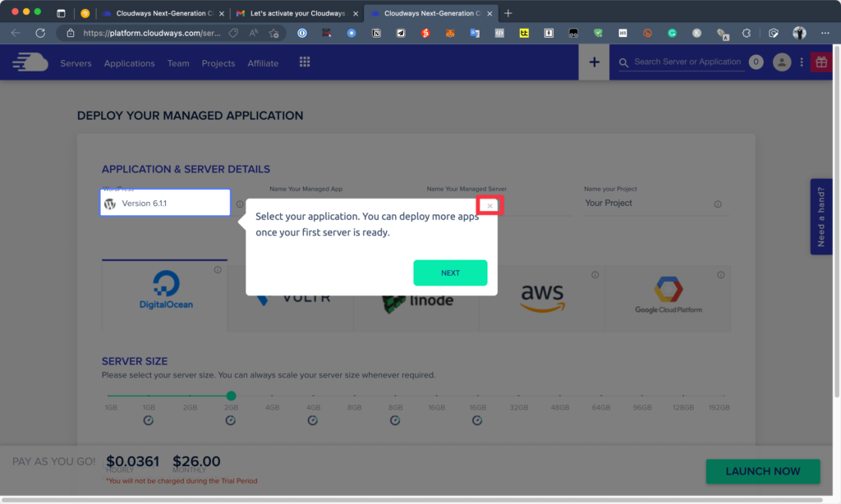Click the info icon on DigitalOcean card
The image size is (841, 504).
point(218,270)
